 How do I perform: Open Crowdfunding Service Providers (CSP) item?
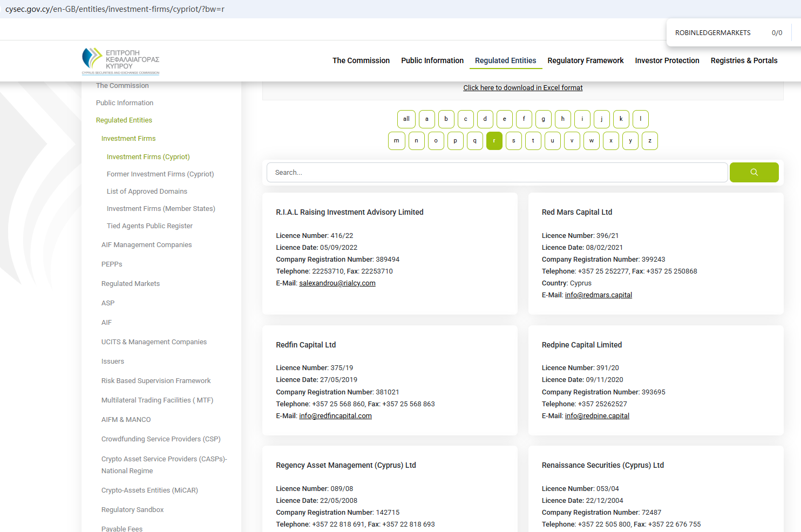click(x=161, y=439)
